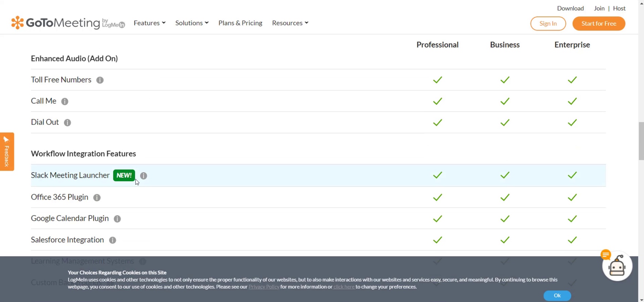Accept cookies with the Ok button

click(557, 295)
